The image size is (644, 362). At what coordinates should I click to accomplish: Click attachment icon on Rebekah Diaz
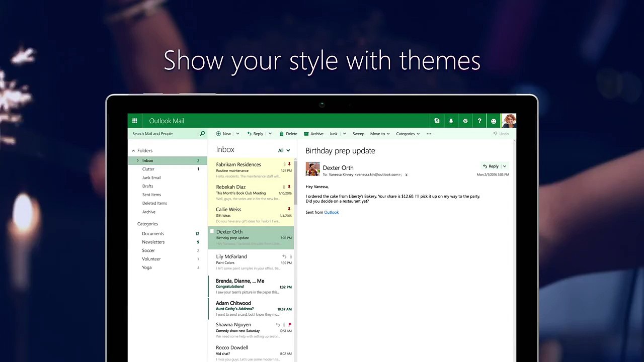pos(284,187)
